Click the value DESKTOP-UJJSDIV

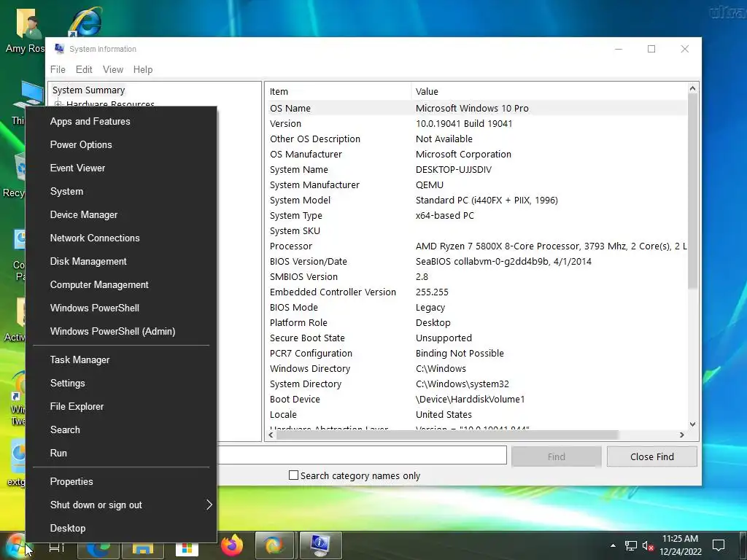pyautogui.click(x=454, y=169)
